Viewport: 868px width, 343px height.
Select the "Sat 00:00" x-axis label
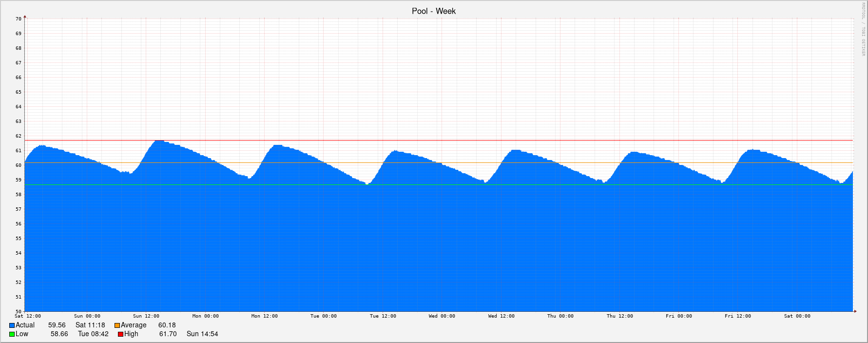pos(797,316)
